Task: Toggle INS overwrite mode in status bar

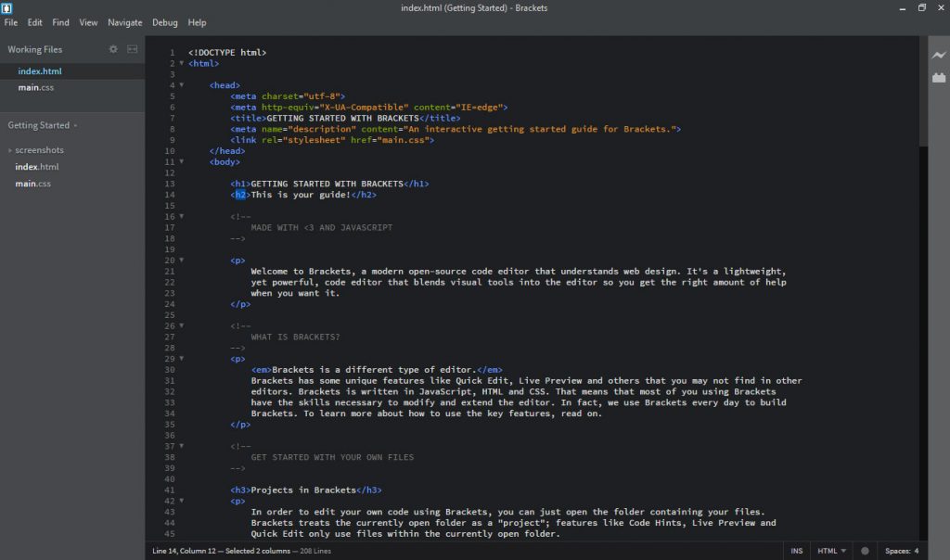Action: pos(796,550)
